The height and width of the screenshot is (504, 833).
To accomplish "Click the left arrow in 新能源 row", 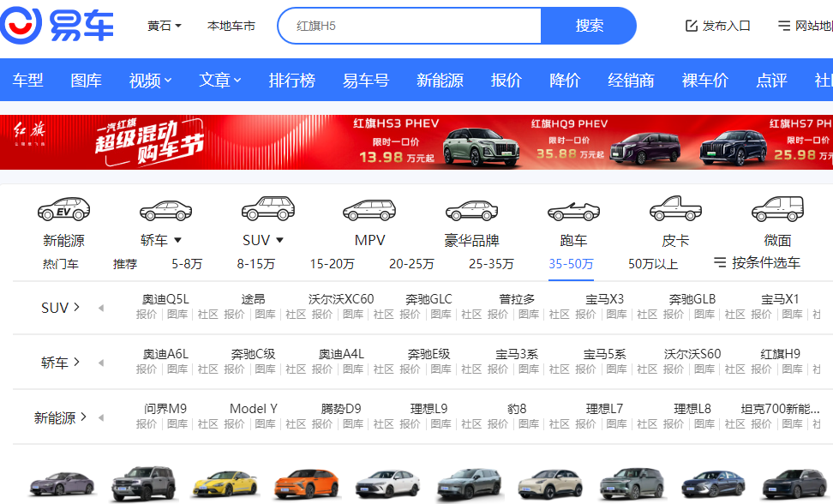I will 101,418.
